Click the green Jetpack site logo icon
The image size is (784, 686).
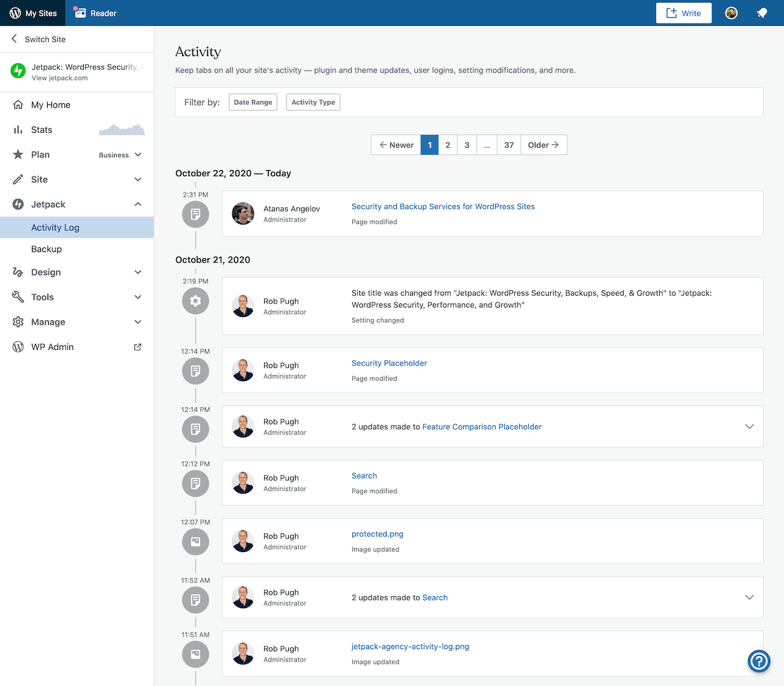[18, 71]
